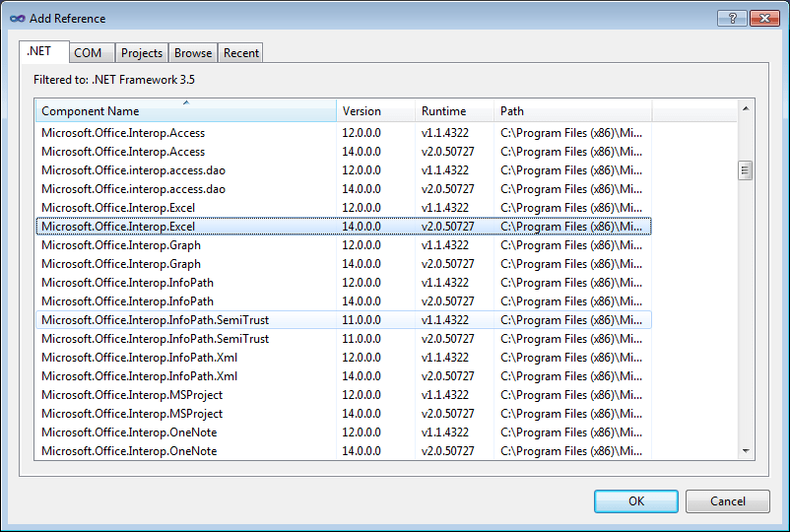790x532 pixels.
Task: Open the Browse tab
Action: click(193, 53)
